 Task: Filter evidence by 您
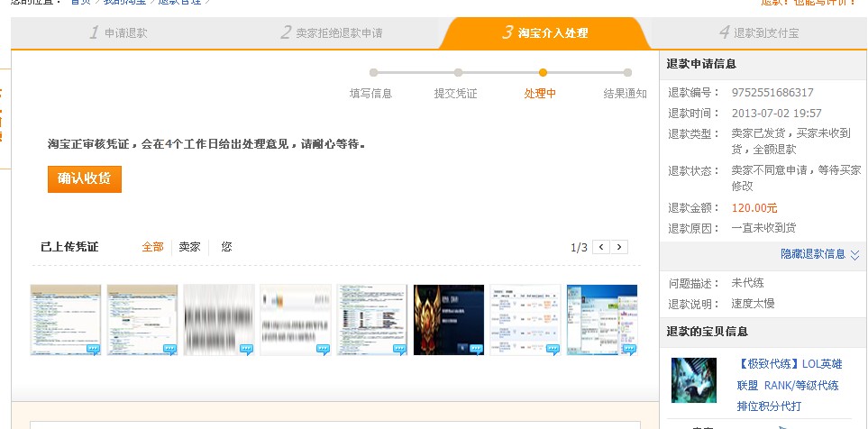coord(226,247)
